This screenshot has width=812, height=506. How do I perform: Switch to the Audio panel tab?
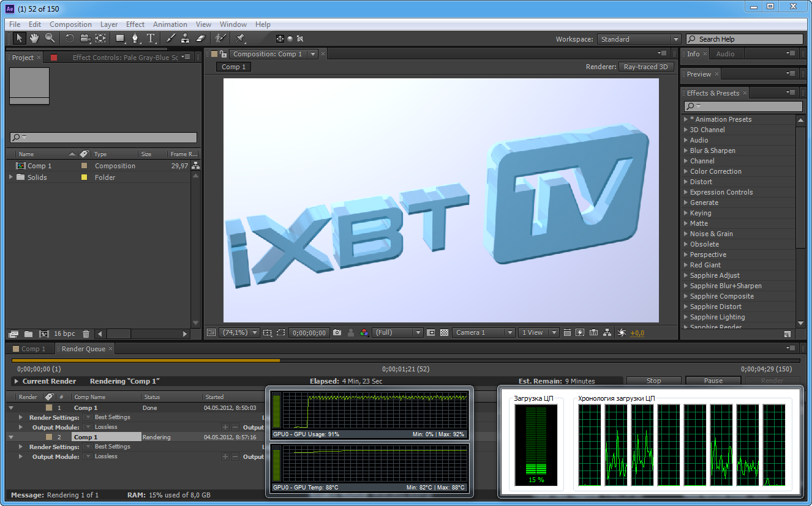[725, 54]
